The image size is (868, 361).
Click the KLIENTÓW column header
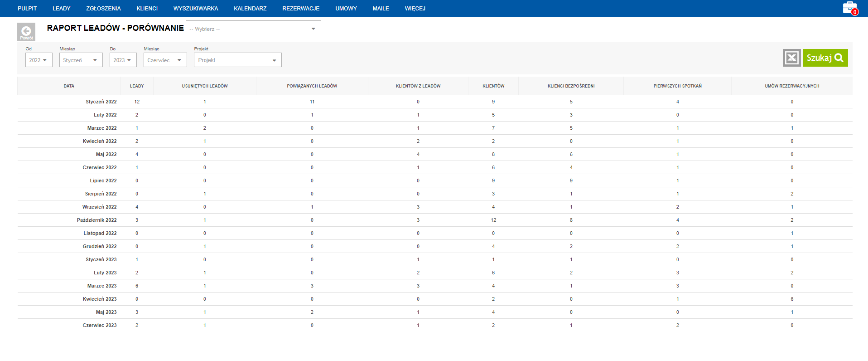pos(493,86)
